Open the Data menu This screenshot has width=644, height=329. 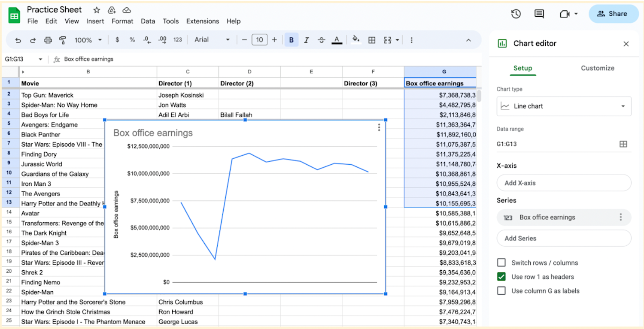[148, 21]
